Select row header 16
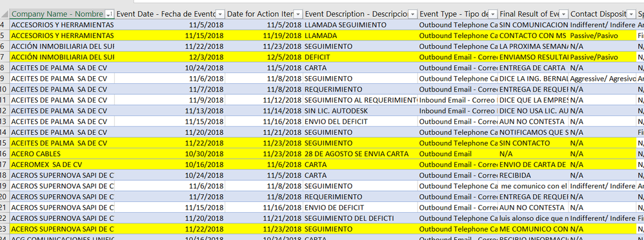The height and width of the screenshot is (240, 644). pyautogui.click(x=4, y=154)
